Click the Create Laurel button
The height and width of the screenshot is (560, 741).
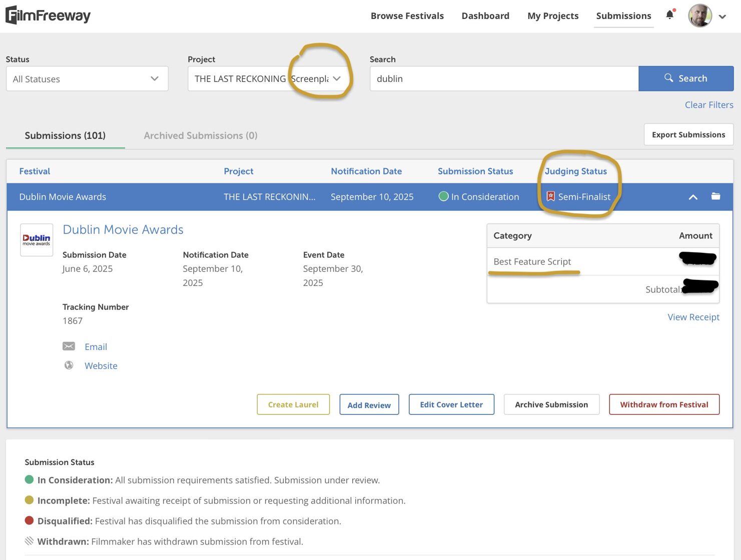coord(293,404)
